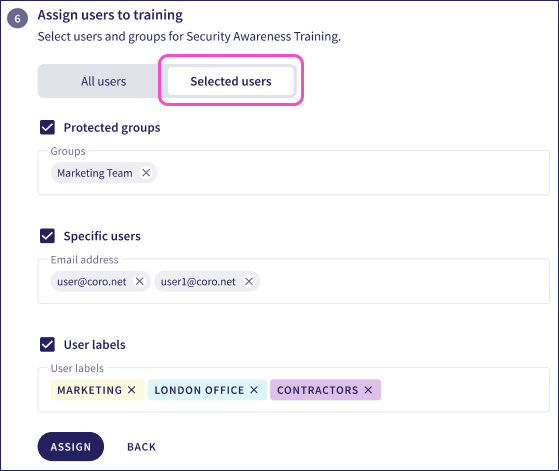Screen dimensions: 559x471
Task: Uncheck the User labels checkbox
Action: pos(47,344)
